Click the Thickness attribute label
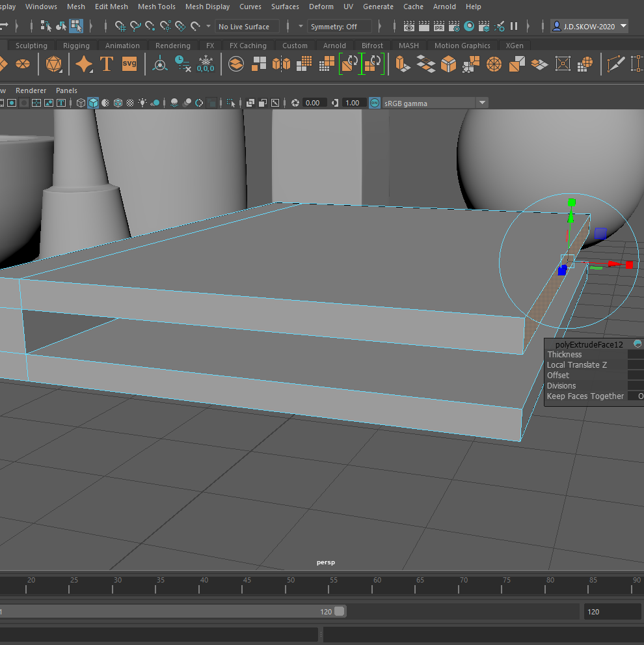Image resolution: width=644 pixels, height=645 pixels. (x=564, y=355)
